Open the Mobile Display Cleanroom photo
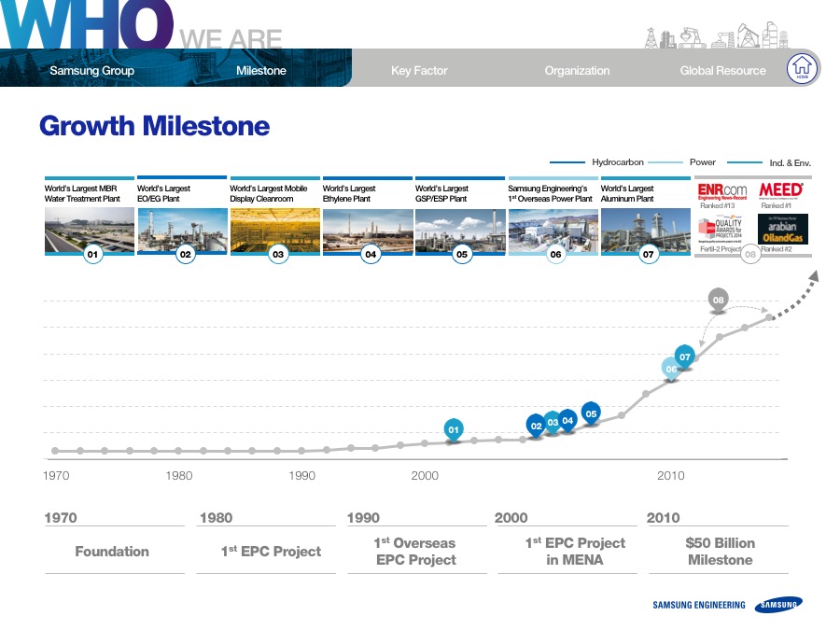Viewport: 840px width, 630px height. pos(275,231)
